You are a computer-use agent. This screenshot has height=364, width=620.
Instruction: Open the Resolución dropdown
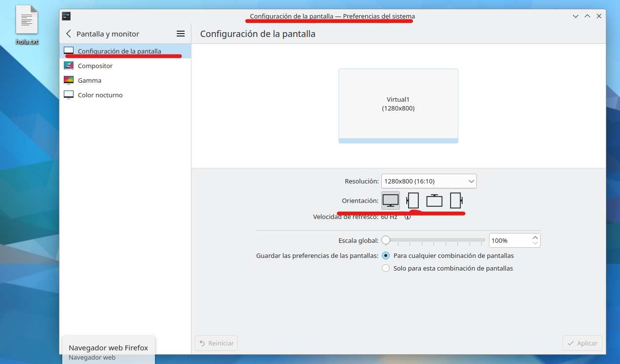428,181
